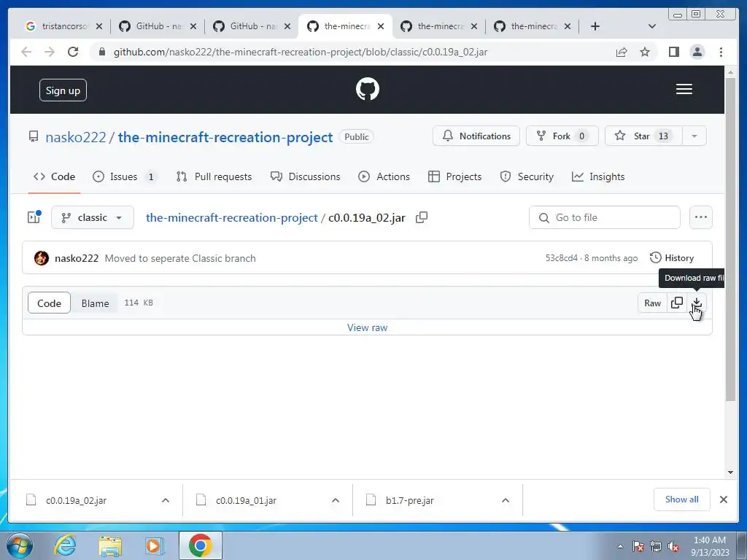The image size is (747, 560).
Task: Open nasko222 owner profile link
Action: (76, 137)
